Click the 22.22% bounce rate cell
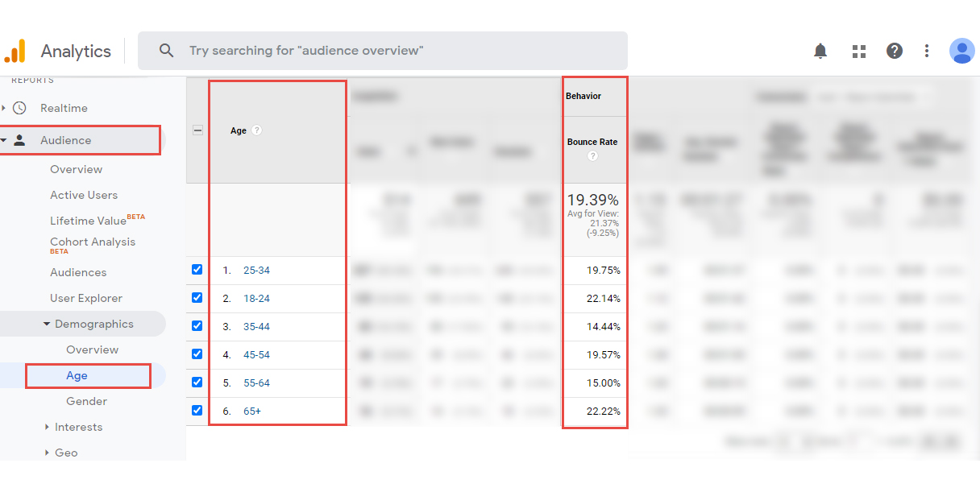The image size is (980, 488). [604, 411]
